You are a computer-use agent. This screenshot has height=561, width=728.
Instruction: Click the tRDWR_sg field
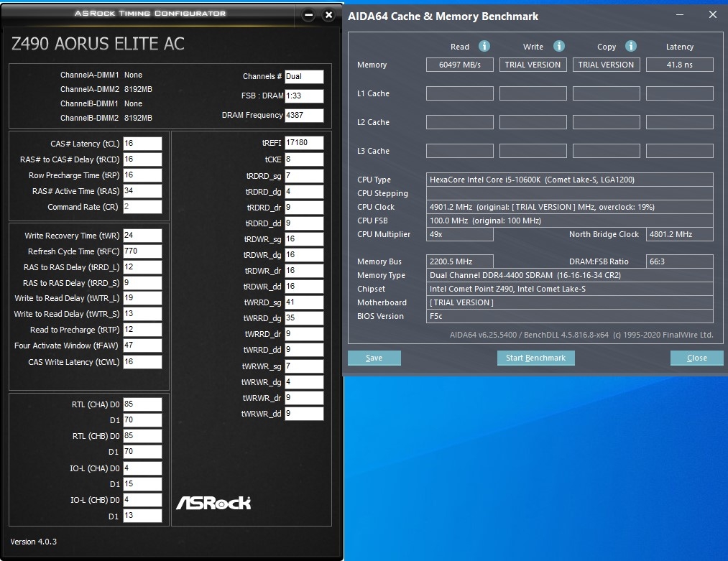(x=304, y=239)
